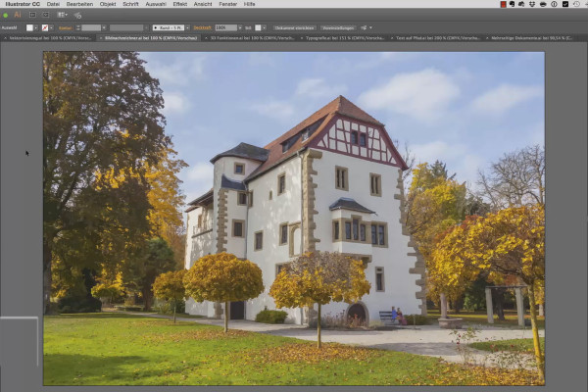
Task: Close the Vektorisierung.ai document tab
Action: click(5, 38)
